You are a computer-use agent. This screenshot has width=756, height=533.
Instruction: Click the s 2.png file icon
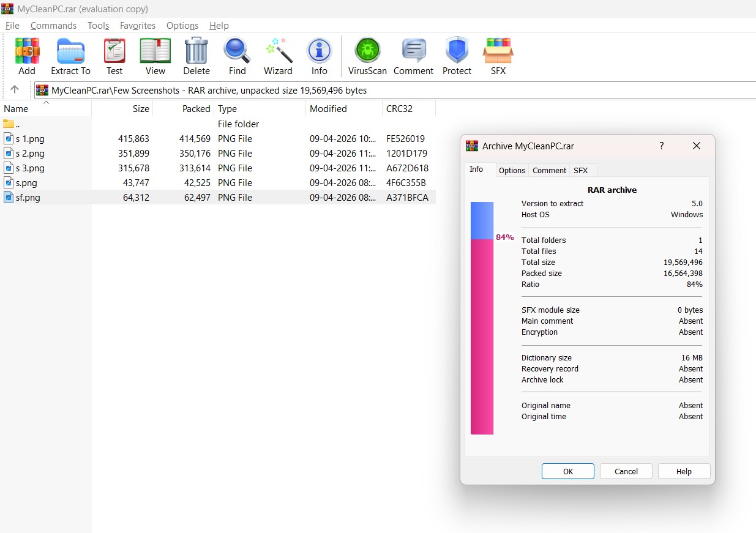[9, 154]
